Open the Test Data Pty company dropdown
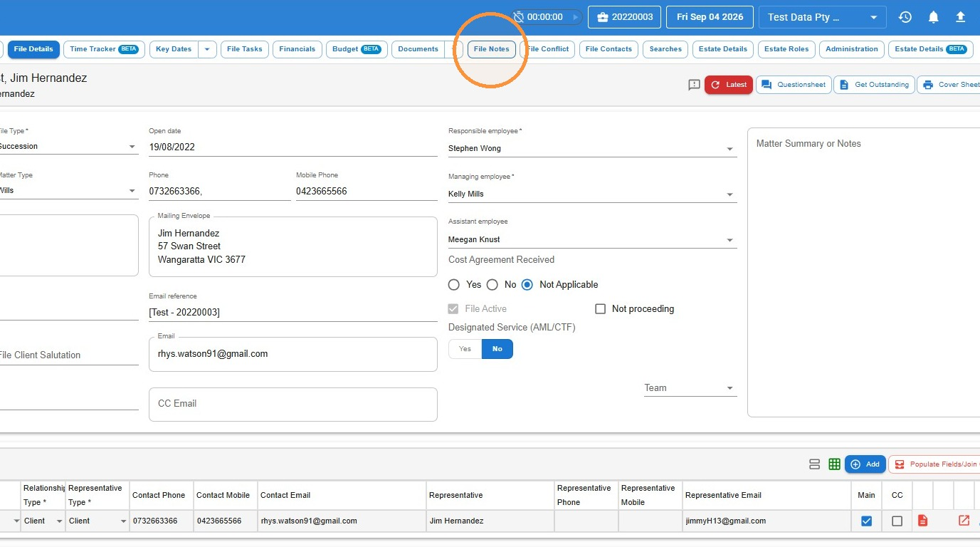The height and width of the screenshot is (547, 980). [823, 17]
